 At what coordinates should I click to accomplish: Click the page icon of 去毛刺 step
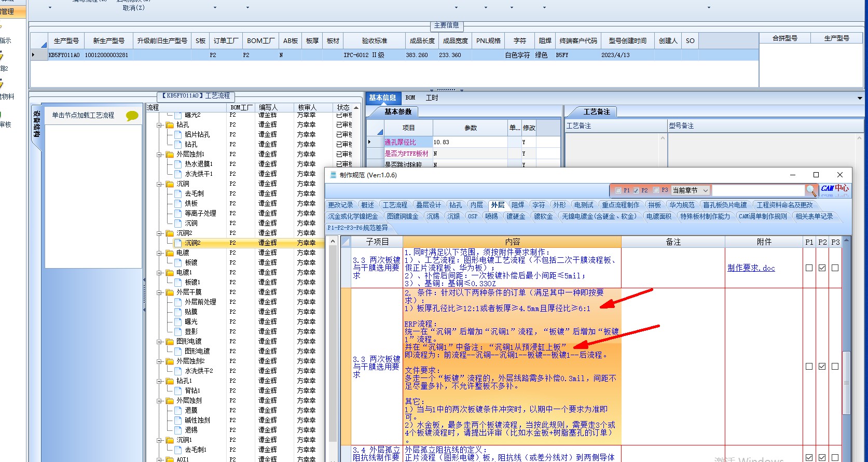click(178, 193)
